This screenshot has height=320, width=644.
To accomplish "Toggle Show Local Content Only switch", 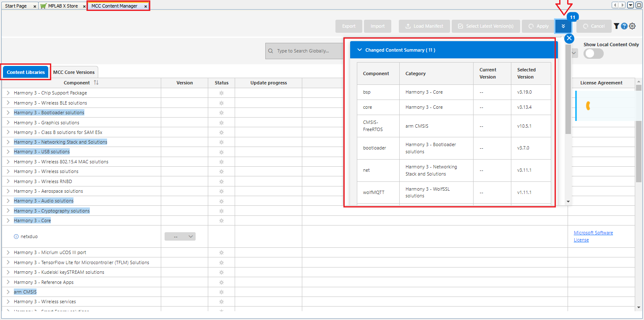I will click(x=593, y=53).
